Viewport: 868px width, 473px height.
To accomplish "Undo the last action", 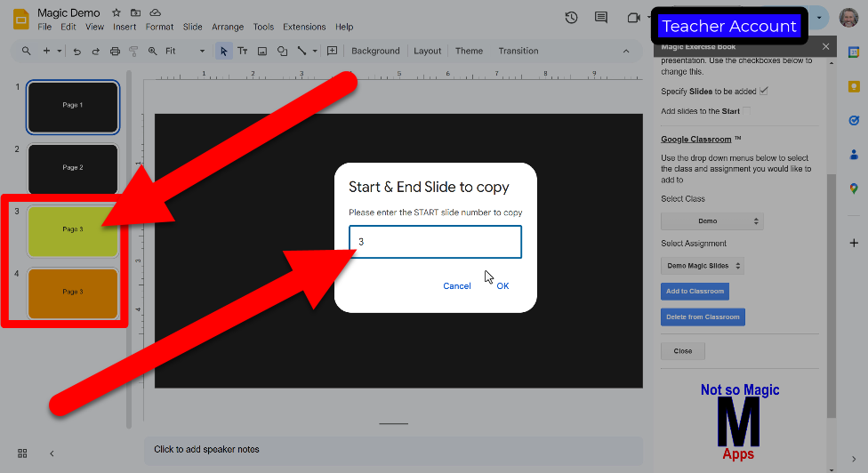I will tap(77, 51).
